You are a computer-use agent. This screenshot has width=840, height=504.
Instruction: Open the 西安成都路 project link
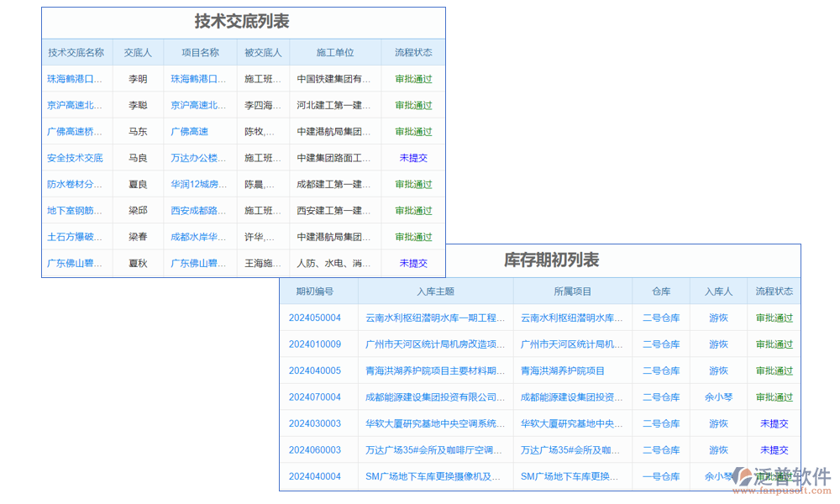200,210
